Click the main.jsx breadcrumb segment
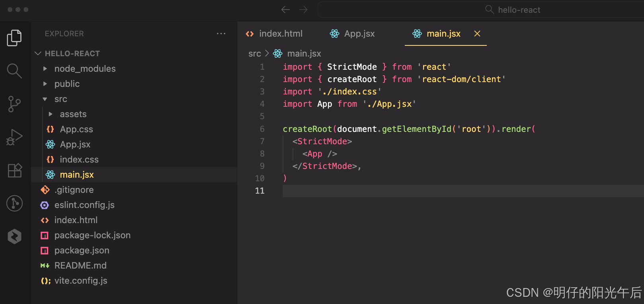Viewport: 644px width, 304px height. (304, 53)
